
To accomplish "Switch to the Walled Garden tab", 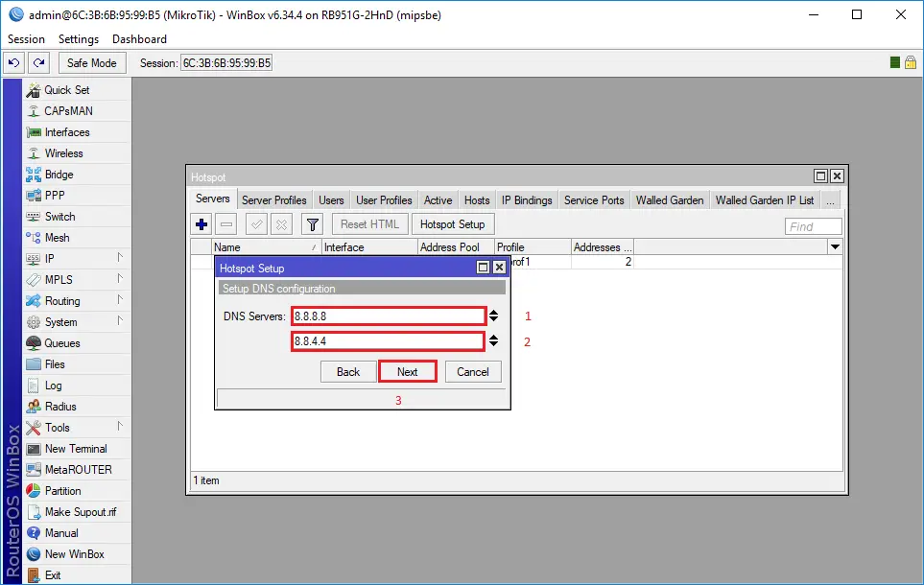I will pos(670,200).
